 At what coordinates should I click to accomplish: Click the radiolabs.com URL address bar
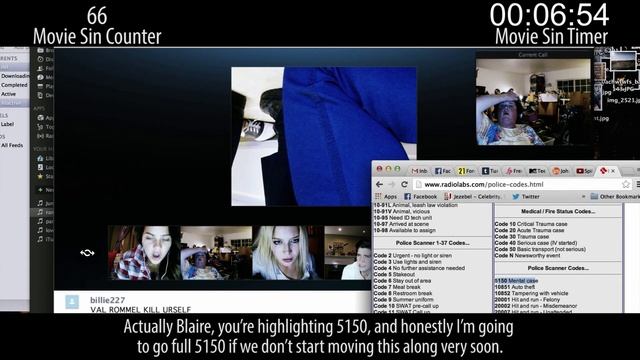point(521,184)
